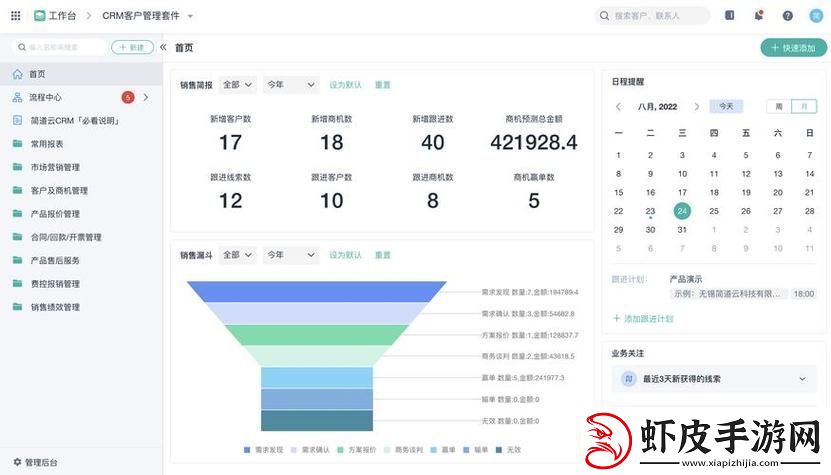Click the folder icon beside 市场营销管理
Image resolution: width=831 pixels, height=475 pixels.
pos(17,167)
